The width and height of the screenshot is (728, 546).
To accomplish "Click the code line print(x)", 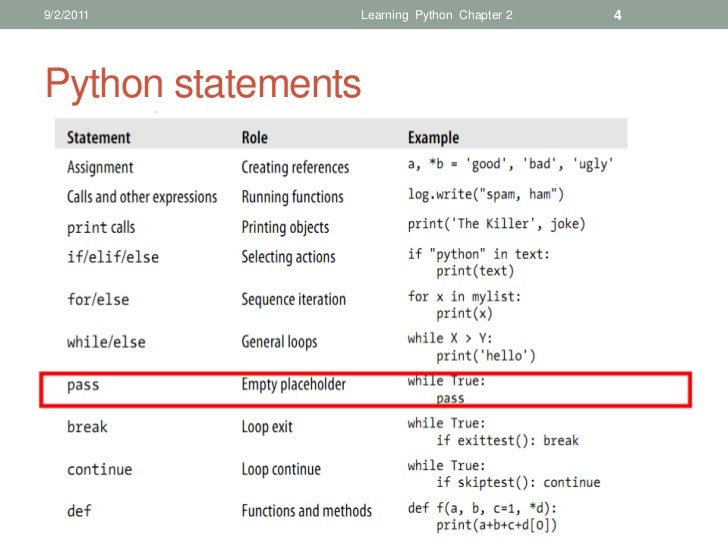I will tap(464, 313).
